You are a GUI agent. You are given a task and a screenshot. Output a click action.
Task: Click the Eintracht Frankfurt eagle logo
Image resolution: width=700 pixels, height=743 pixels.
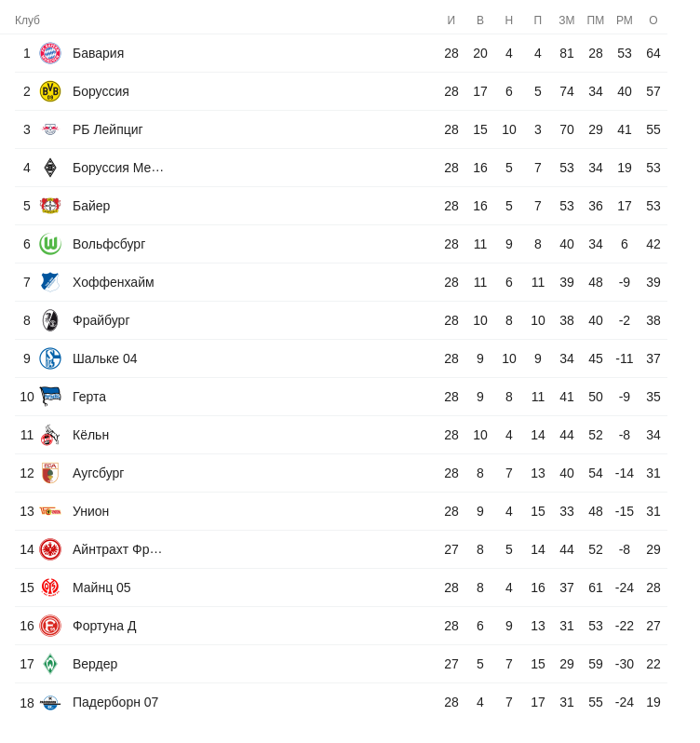(50, 549)
